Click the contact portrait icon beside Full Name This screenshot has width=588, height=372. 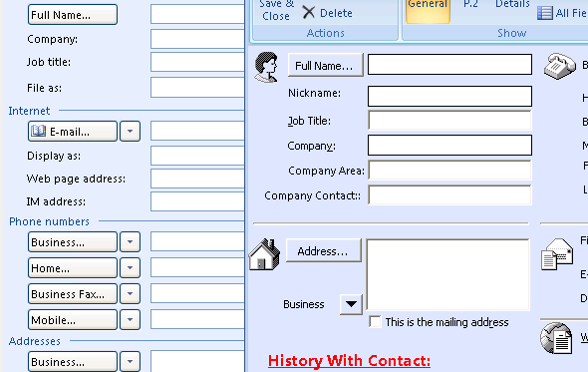click(x=266, y=67)
